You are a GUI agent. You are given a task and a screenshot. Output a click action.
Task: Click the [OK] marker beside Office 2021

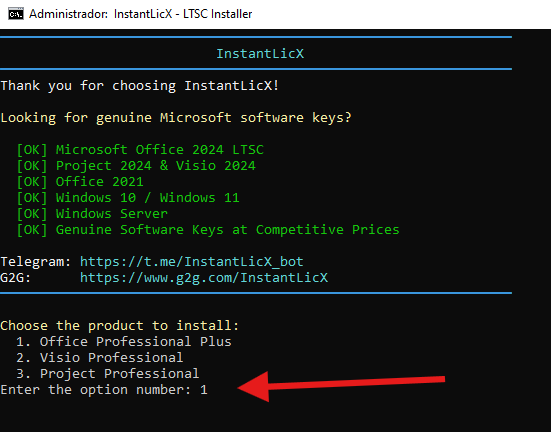click(32, 182)
